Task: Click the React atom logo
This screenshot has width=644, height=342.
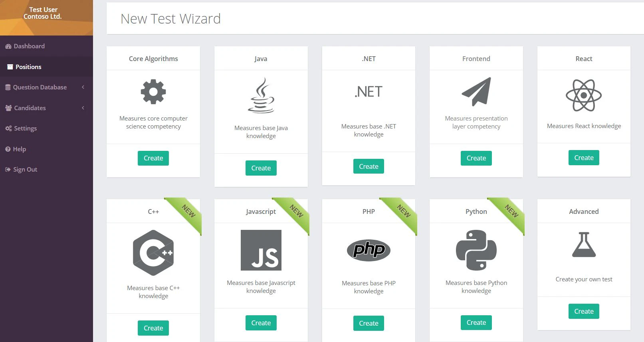Action: (x=584, y=95)
